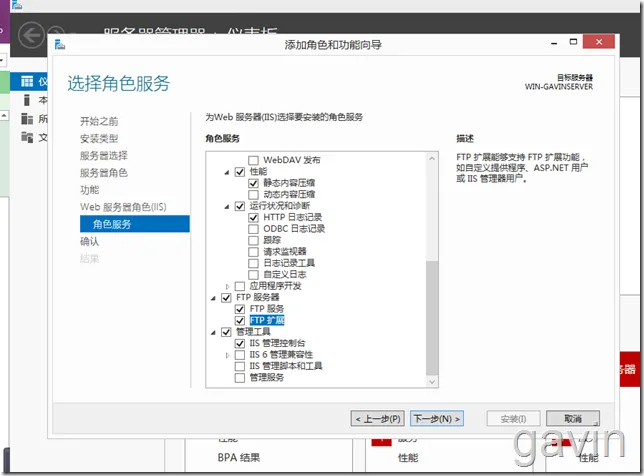Uncheck the FTP 扩展 checkbox
The width and height of the screenshot is (644, 476).
pos(240,320)
